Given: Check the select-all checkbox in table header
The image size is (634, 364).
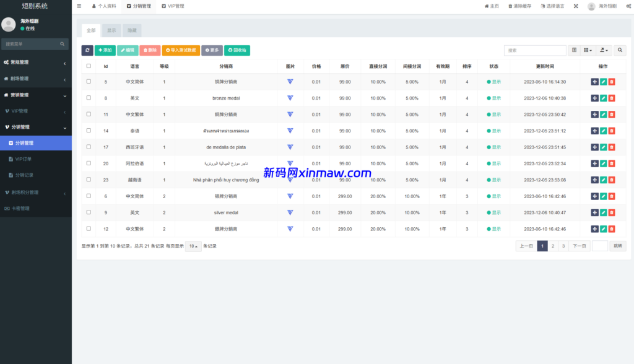Looking at the screenshot, I should click(89, 66).
